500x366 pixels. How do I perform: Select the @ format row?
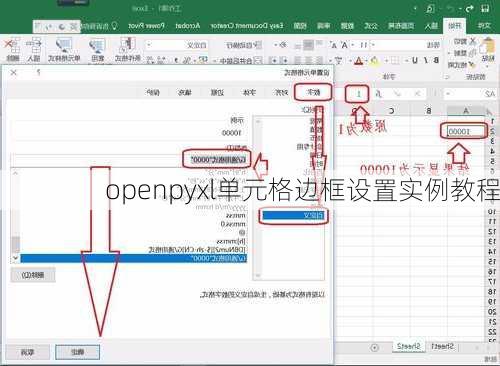coord(134,233)
